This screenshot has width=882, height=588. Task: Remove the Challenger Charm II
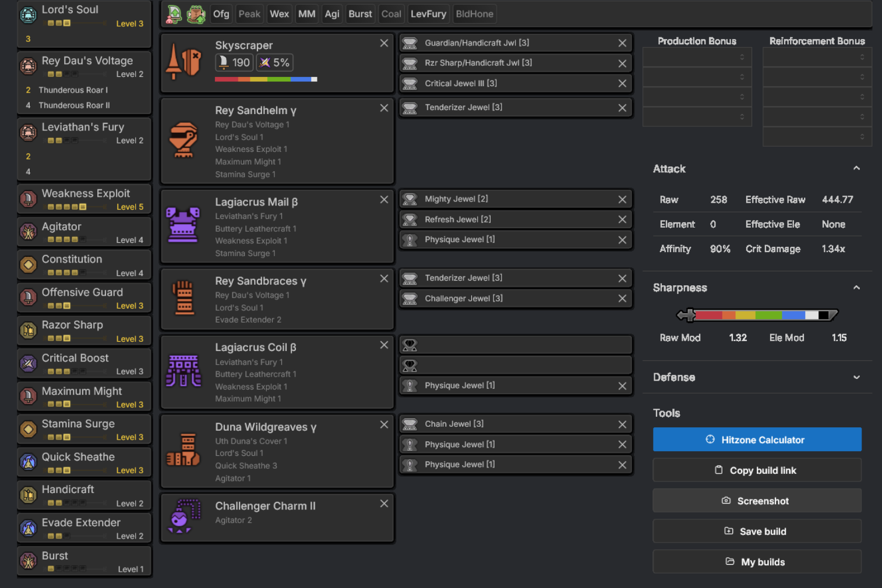tap(384, 504)
